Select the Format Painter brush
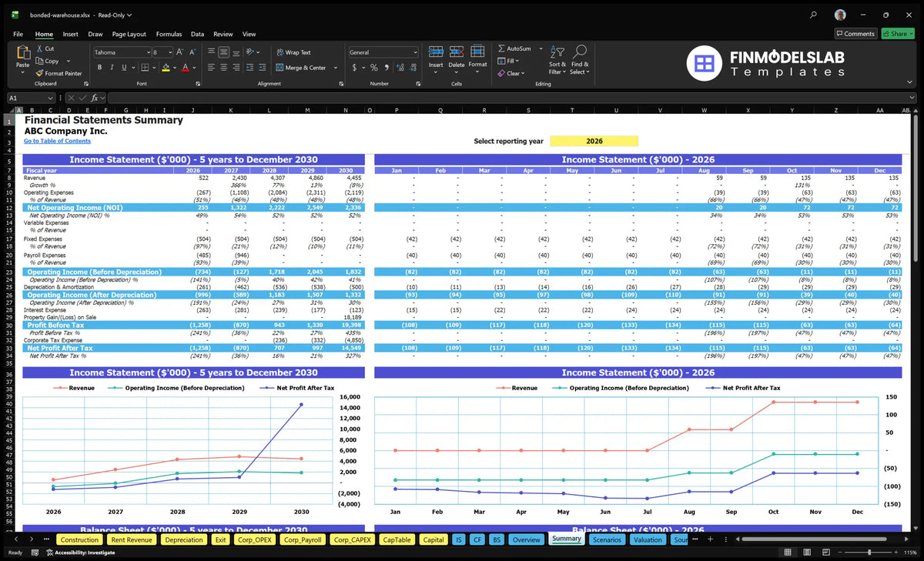This screenshot has width=924, height=561. 39,73
